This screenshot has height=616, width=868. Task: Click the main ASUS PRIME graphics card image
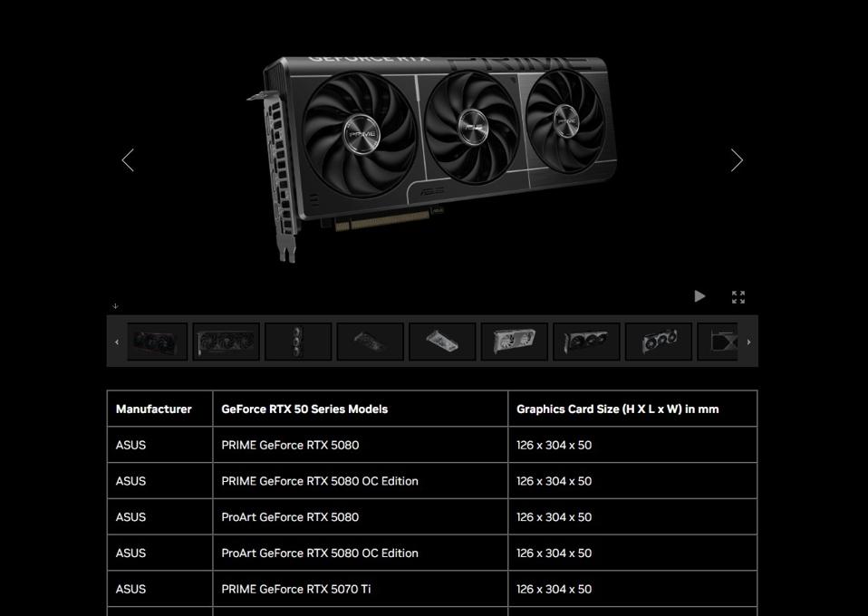coord(433,154)
